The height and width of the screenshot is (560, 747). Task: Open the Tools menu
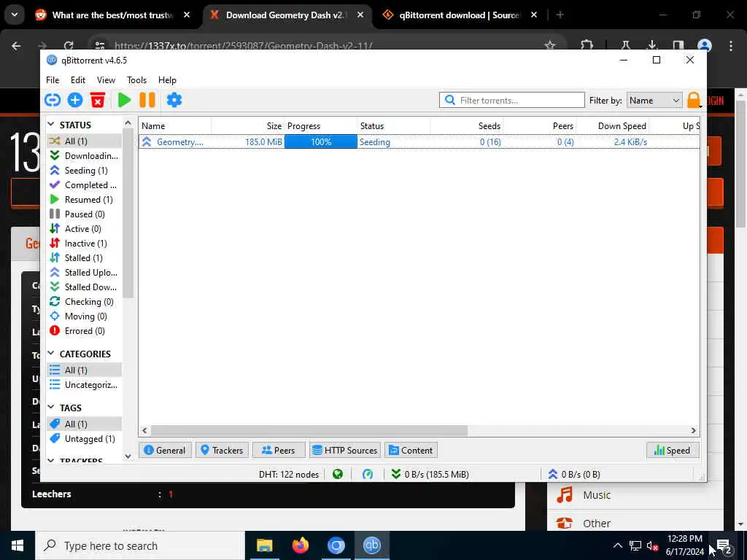[x=136, y=80]
